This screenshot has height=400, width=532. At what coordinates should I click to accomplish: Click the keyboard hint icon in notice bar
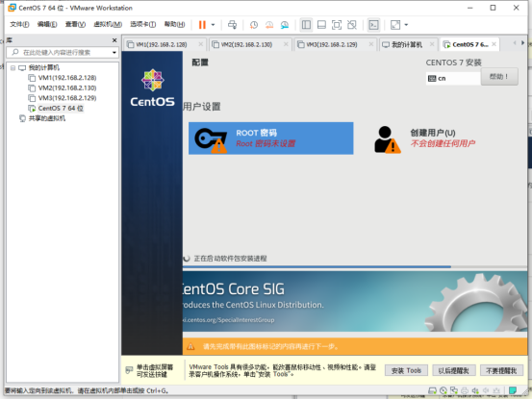(129, 370)
